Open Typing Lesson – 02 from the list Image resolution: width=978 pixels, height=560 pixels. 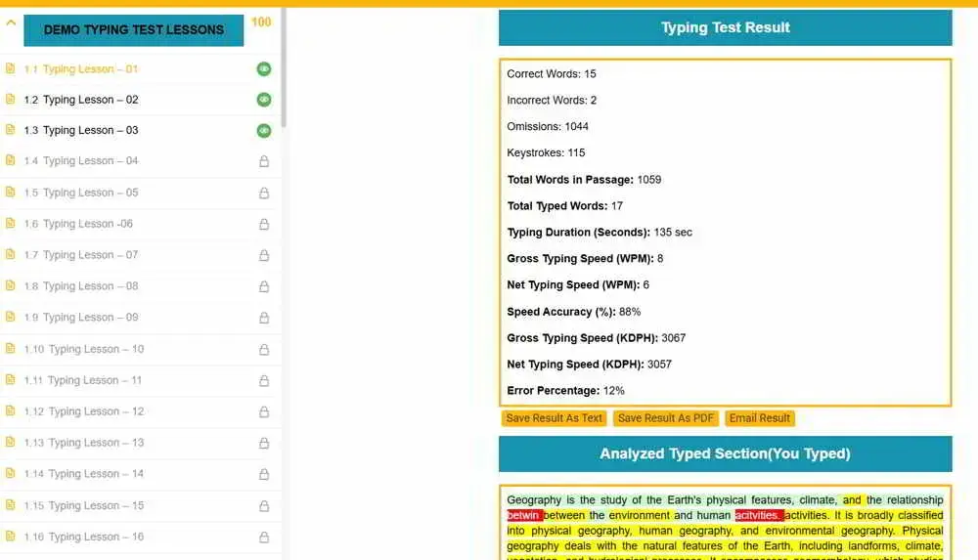[90, 100]
